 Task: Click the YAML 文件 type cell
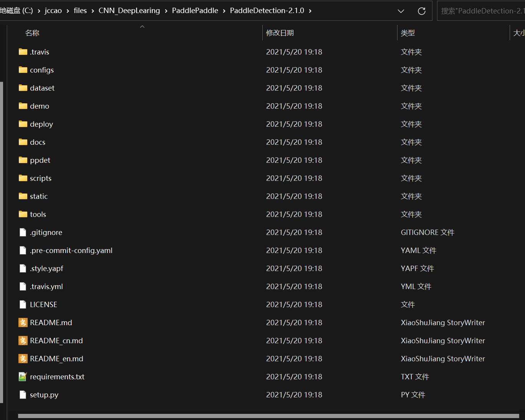click(x=419, y=250)
